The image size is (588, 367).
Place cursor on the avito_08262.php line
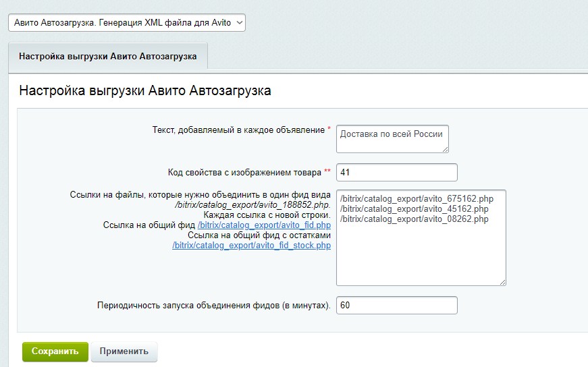coord(415,219)
